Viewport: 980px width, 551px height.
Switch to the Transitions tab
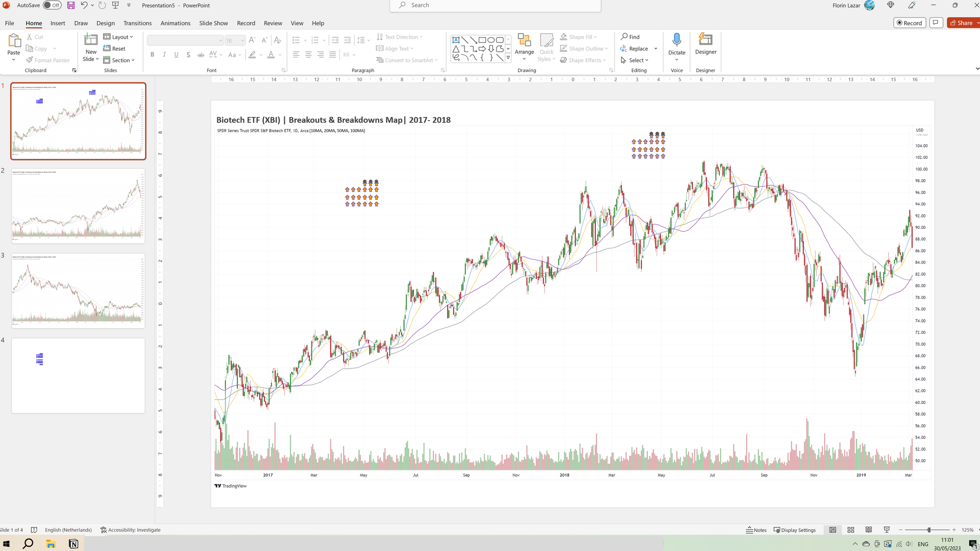pos(137,23)
